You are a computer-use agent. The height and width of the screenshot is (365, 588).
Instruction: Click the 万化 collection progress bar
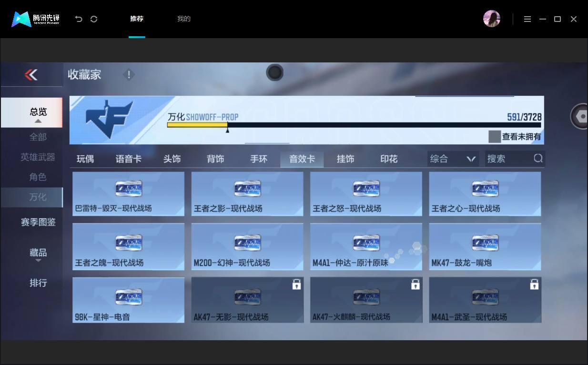(354, 125)
